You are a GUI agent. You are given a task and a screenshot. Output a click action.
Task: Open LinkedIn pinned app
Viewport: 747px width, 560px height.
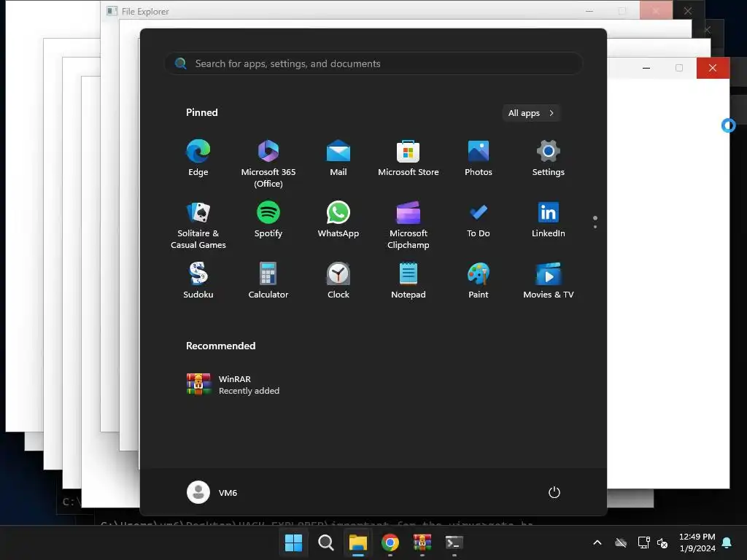click(549, 219)
